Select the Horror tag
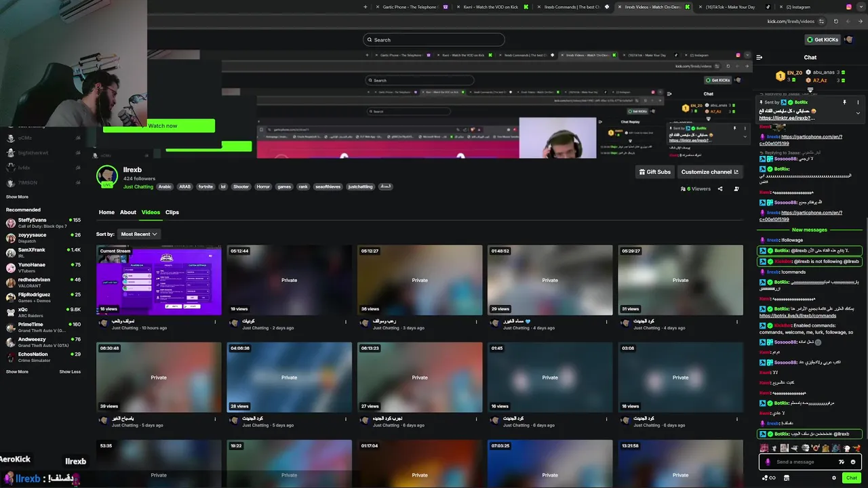This screenshot has width=868, height=488. (263, 186)
